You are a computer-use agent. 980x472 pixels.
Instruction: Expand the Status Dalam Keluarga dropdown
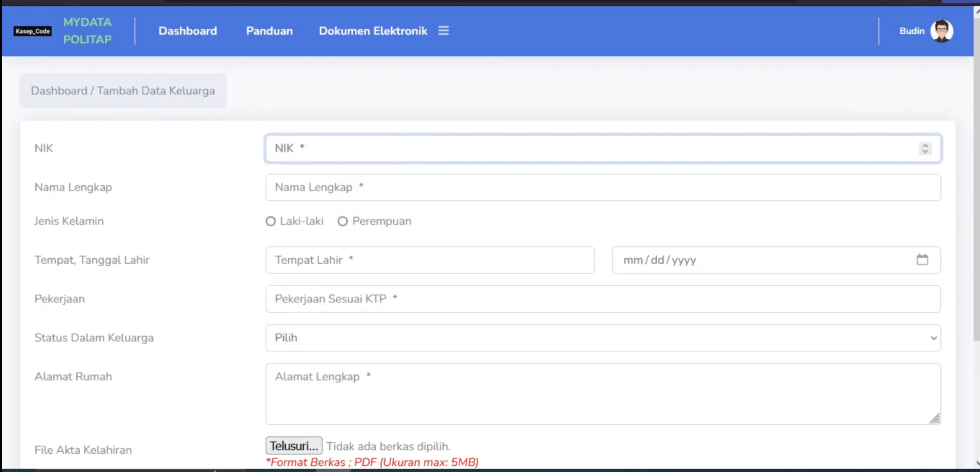click(603, 338)
